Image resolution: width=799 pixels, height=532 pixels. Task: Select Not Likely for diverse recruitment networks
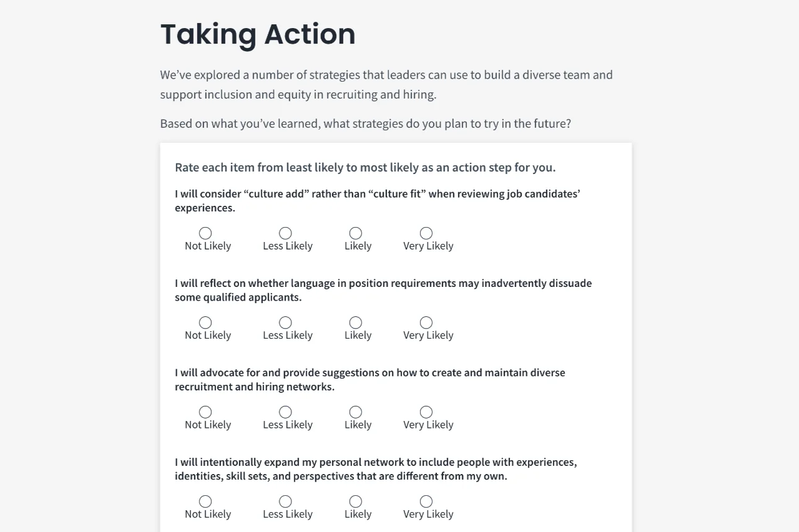click(205, 412)
